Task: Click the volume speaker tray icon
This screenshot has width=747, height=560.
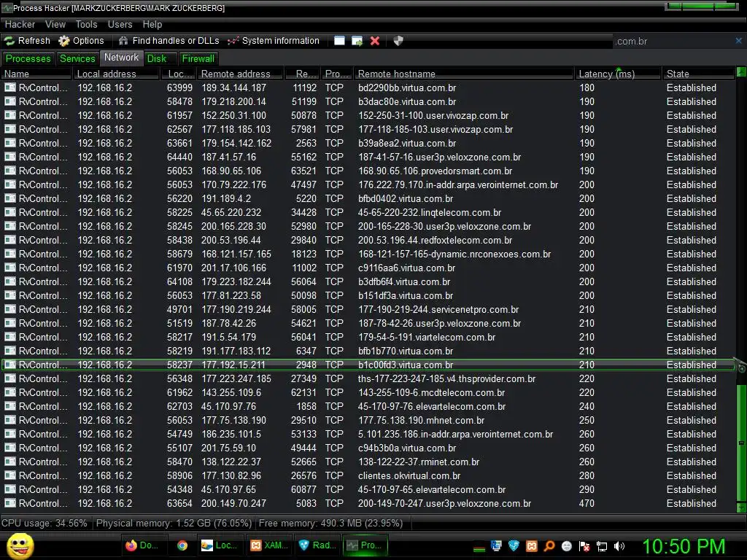Action: [619, 546]
